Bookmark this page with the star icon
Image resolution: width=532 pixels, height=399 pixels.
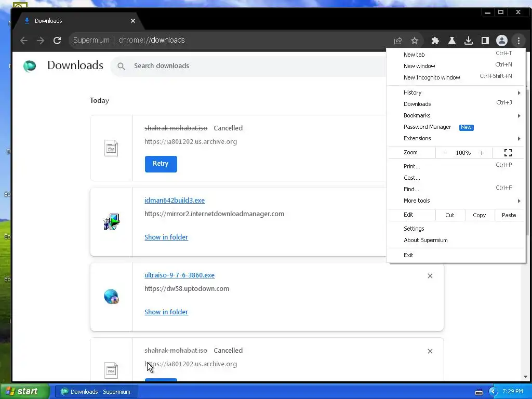pos(414,41)
